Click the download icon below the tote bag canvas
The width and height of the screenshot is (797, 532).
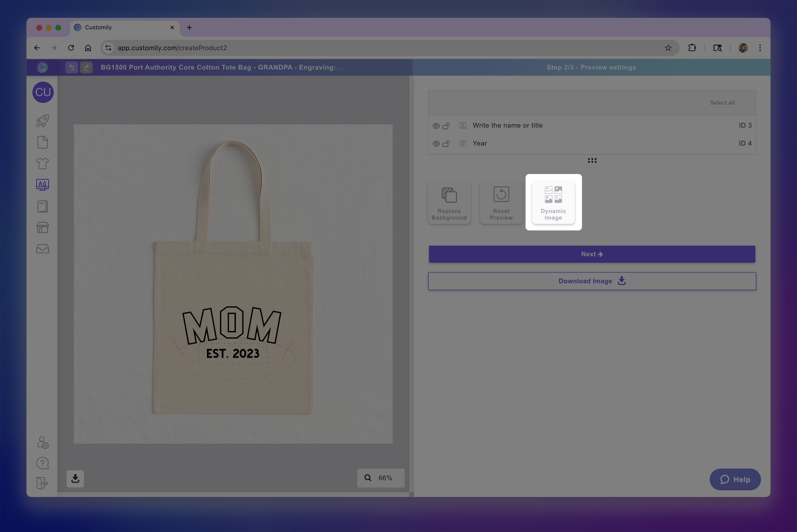point(75,479)
